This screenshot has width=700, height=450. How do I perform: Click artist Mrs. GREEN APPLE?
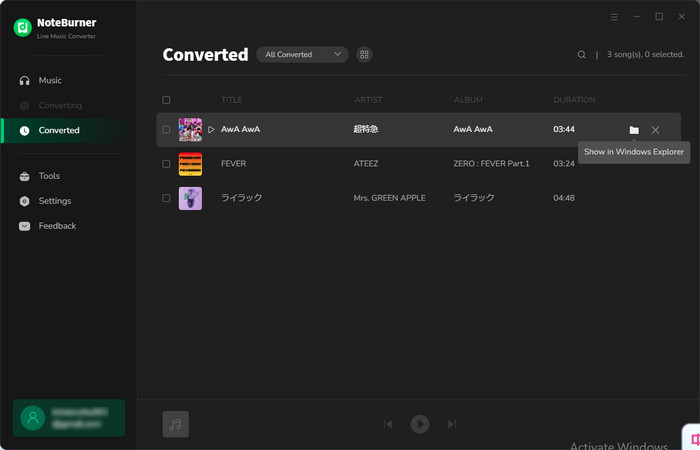click(389, 198)
